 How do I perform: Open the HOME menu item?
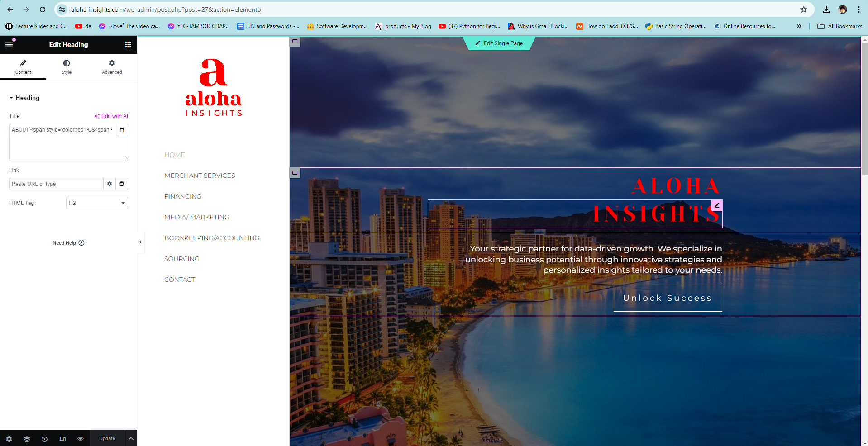[x=175, y=155]
